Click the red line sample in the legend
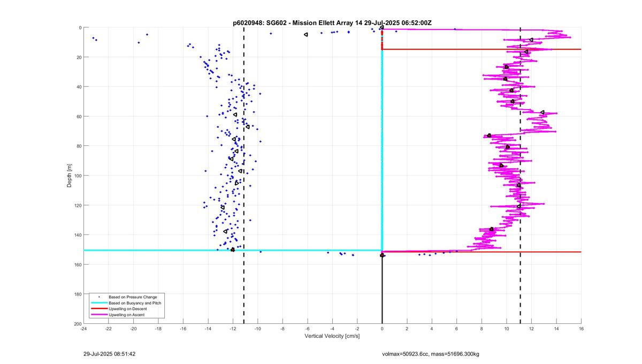Viewport: 642px width, 364px height. pyautogui.click(x=99, y=309)
